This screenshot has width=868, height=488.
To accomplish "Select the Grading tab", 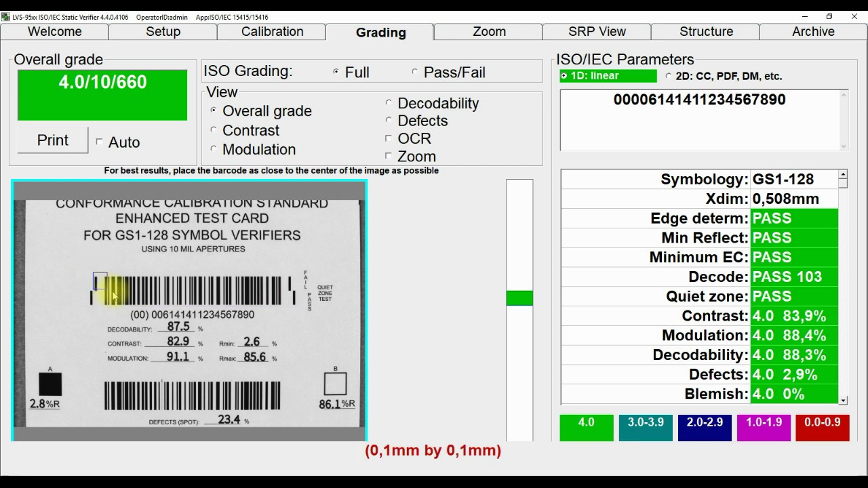I will pyautogui.click(x=380, y=32).
